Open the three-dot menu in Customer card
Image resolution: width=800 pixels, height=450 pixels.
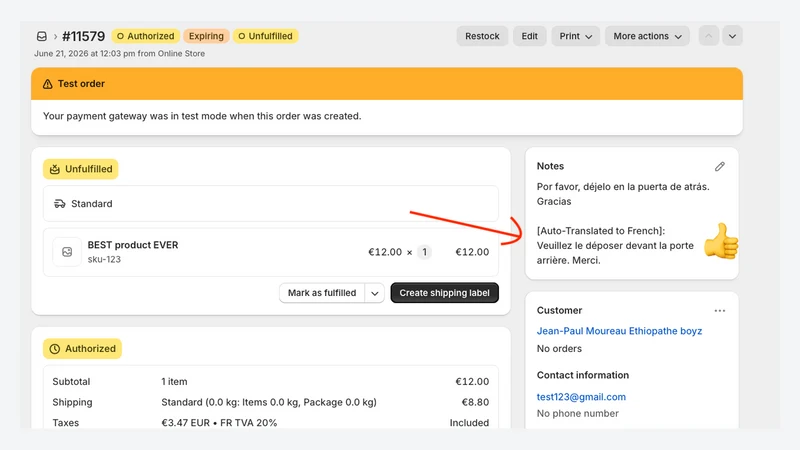pyautogui.click(x=719, y=311)
